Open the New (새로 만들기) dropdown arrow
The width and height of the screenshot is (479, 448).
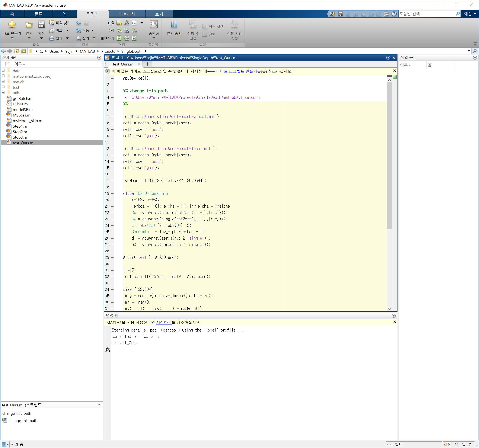[x=12, y=38]
